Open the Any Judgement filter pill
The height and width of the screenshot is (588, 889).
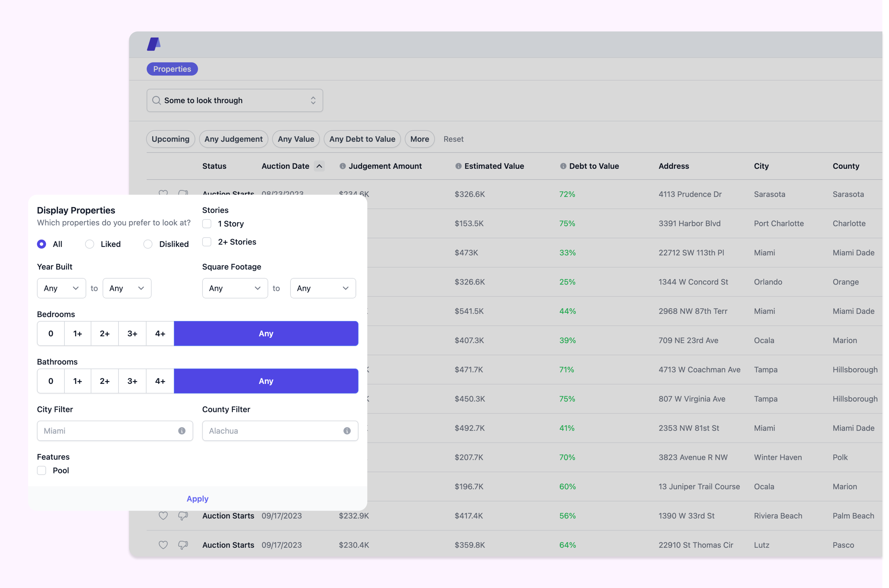click(x=233, y=139)
